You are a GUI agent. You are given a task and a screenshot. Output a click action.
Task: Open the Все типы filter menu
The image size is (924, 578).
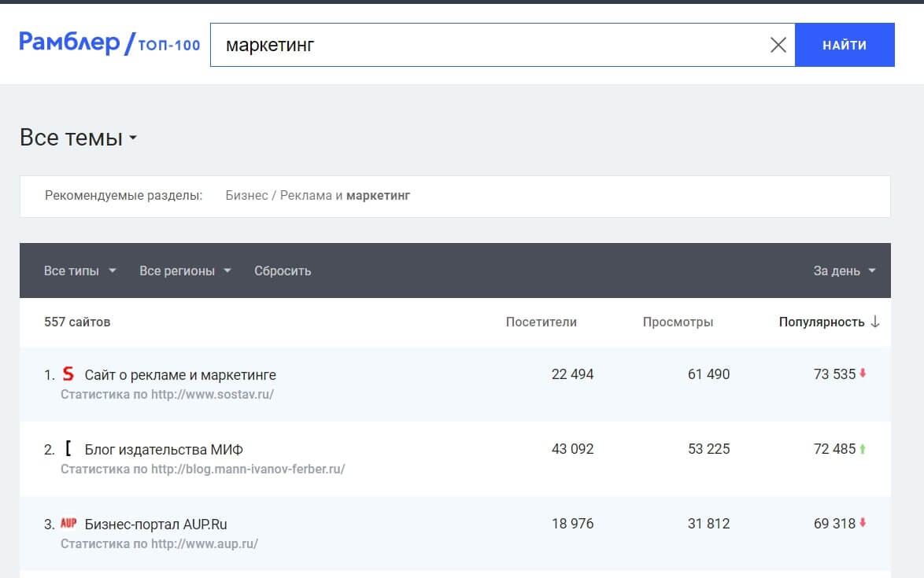pyautogui.click(x=76, y=271)
